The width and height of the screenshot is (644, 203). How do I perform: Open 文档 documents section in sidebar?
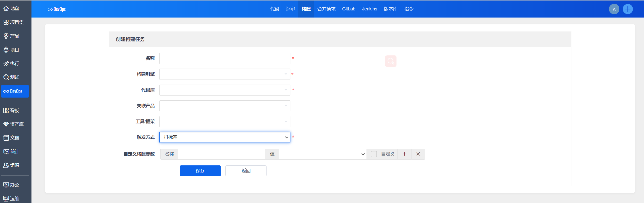pos(14,138)
